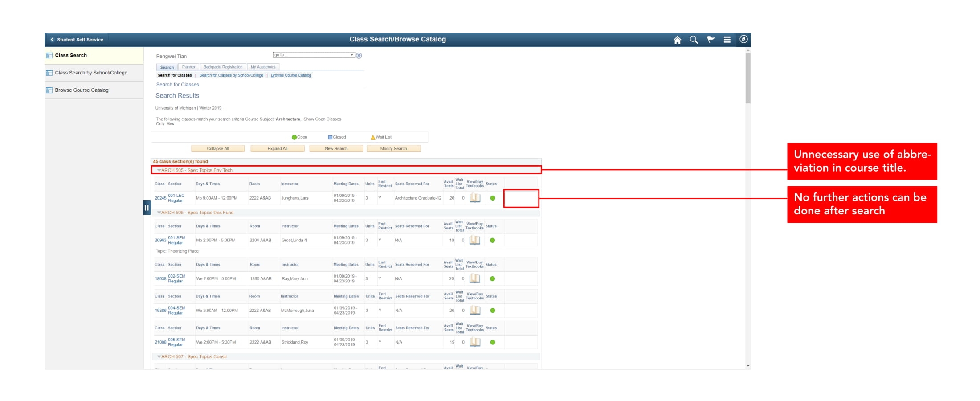
Task: Click the page vertical scrollbar thumb
Action: pos(748,78)
